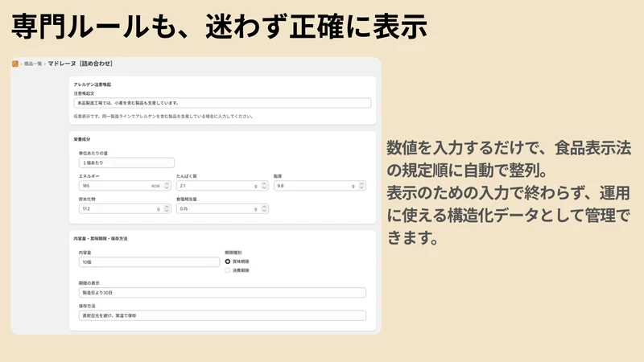Focus the 保存方法 storage field
This screenshot has width=644, height=362.
coord(222,315)
